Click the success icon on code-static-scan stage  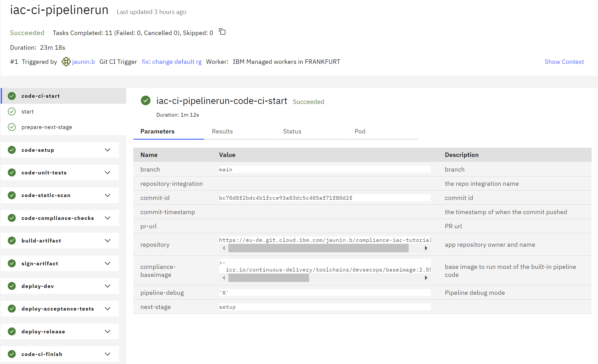[12, 195]
